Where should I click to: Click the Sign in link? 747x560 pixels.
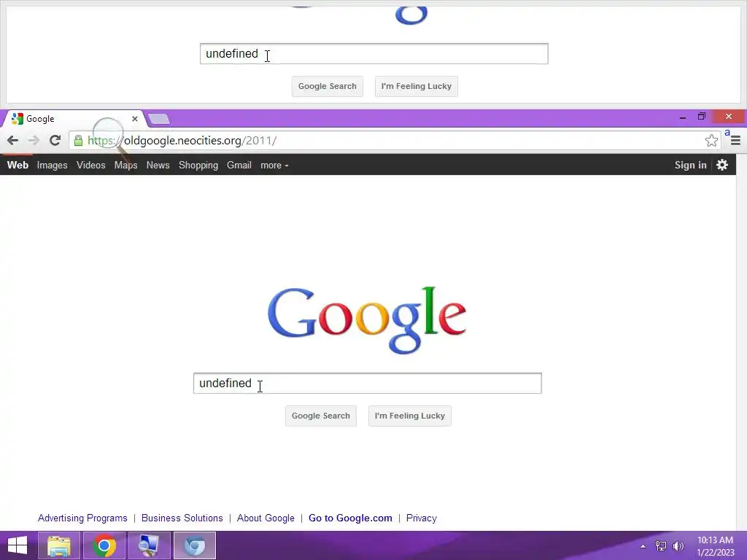[690, 166]
